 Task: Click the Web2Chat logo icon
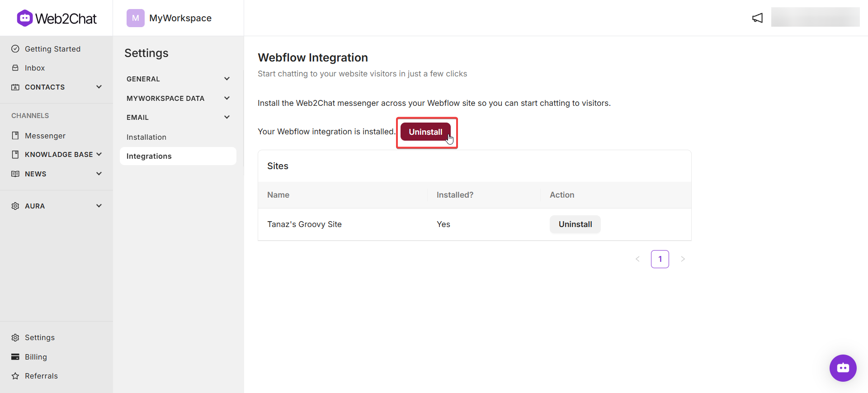[x=25, y=18]
